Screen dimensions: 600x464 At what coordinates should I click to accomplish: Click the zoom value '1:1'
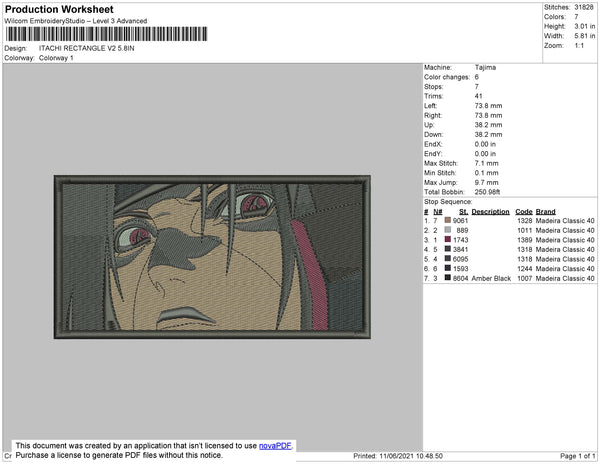point(579,46)
